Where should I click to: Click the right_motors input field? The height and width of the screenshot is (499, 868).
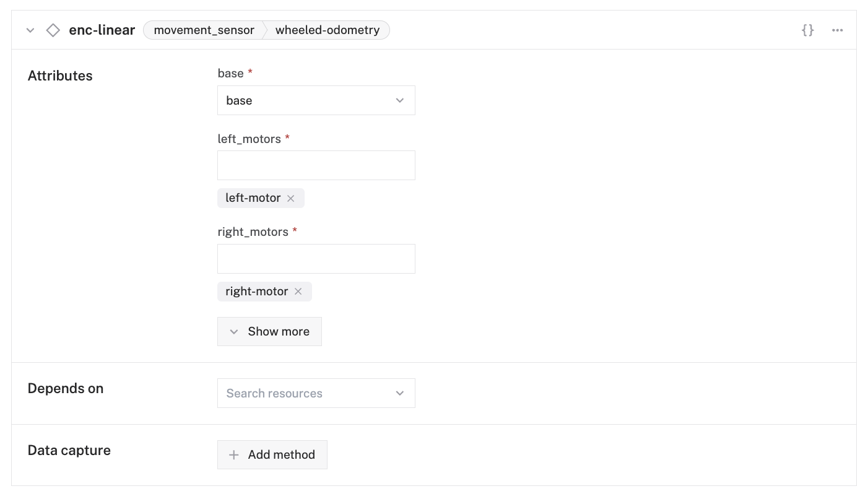point(316,259)
